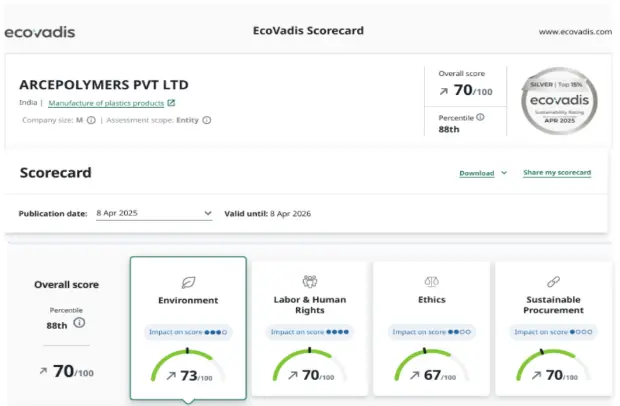
Task: Click the info icon next to Assessment scope Entity
Action: (207, 120)
